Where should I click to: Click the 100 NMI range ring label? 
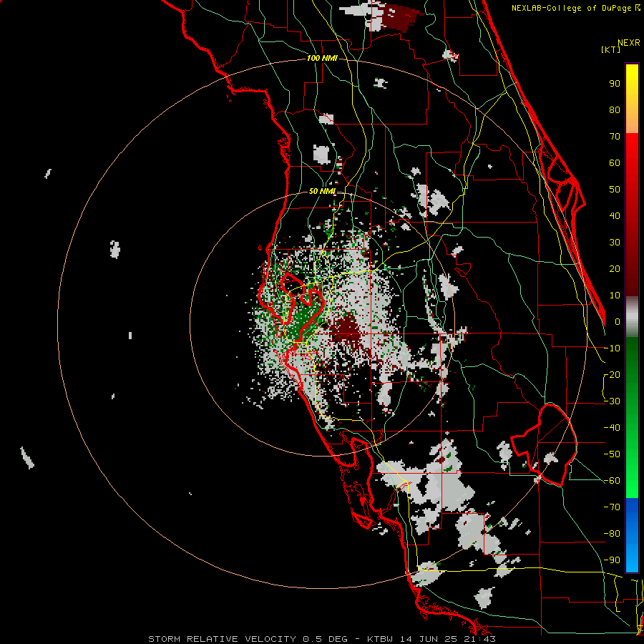(322, 59)
